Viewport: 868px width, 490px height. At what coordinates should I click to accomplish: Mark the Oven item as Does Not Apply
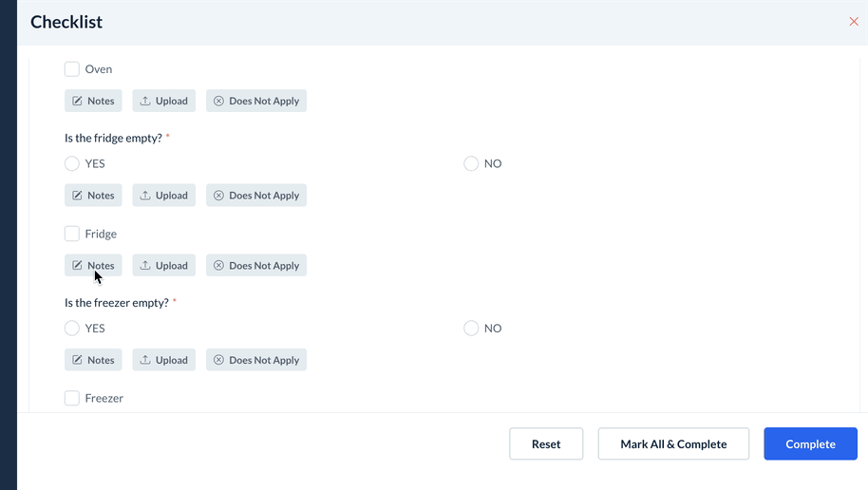(255, 101)
